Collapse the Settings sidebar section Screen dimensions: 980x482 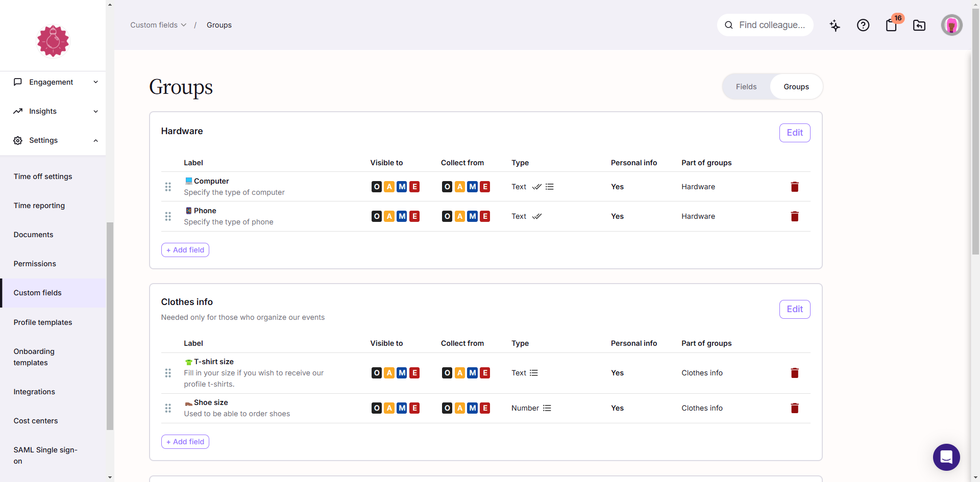point(95,140)
